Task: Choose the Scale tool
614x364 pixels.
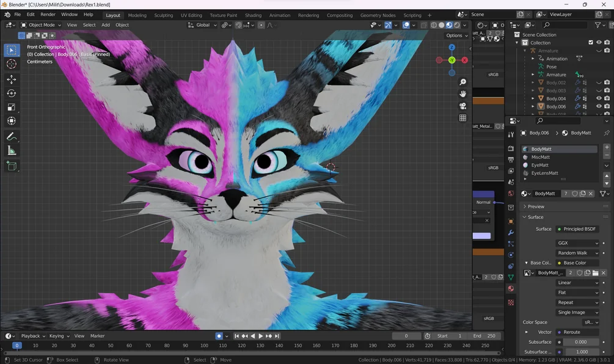Action: tap(12, 107)
